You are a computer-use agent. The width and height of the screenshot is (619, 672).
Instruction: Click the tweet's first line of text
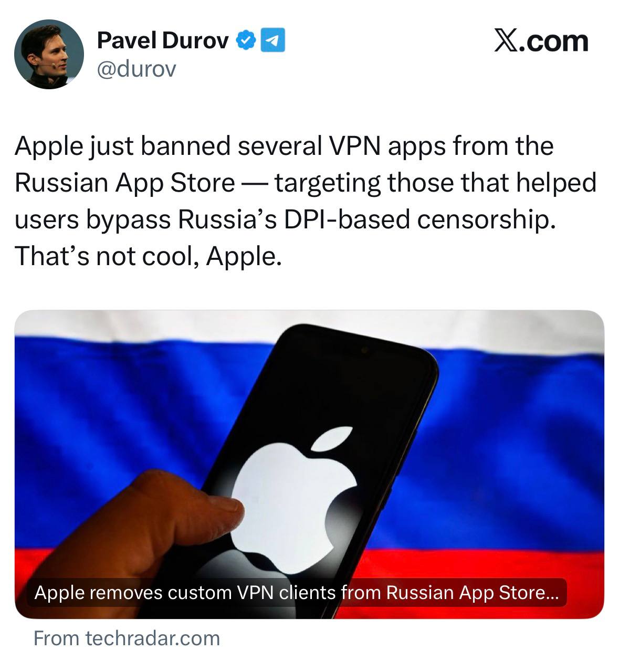coord(284,146)
